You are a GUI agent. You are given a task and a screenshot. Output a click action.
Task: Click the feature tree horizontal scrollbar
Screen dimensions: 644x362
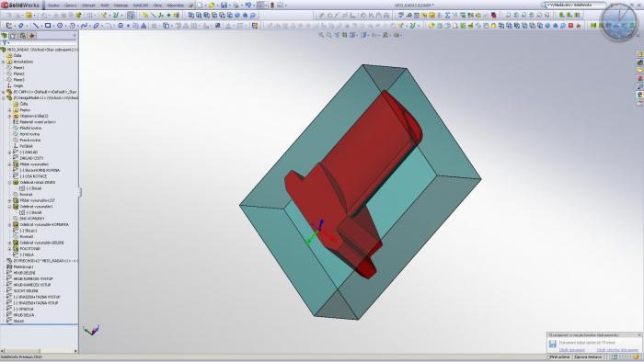(39, 351)
